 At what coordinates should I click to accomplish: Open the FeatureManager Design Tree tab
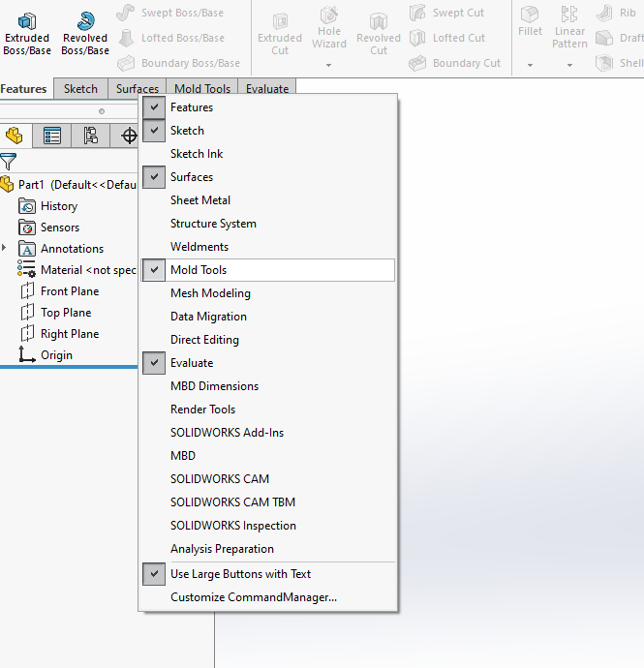[15, 136]
